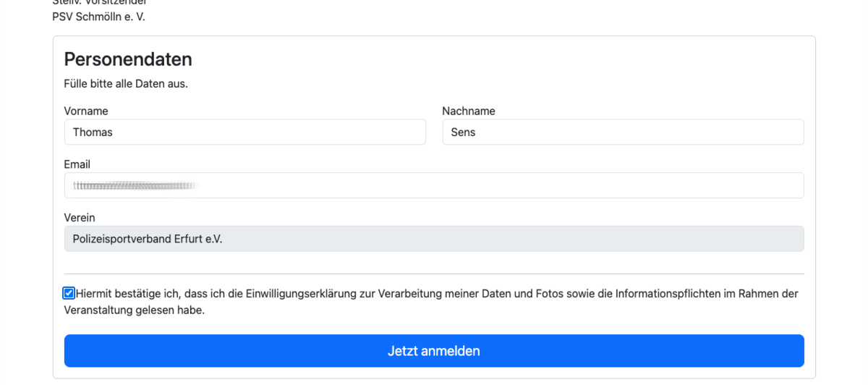This screenshot has width=868, height=385.
Task: Click the 'Polizeisportverband Erfurt e.V.' text
Action: pyautogui.click(x=148, y=239)
